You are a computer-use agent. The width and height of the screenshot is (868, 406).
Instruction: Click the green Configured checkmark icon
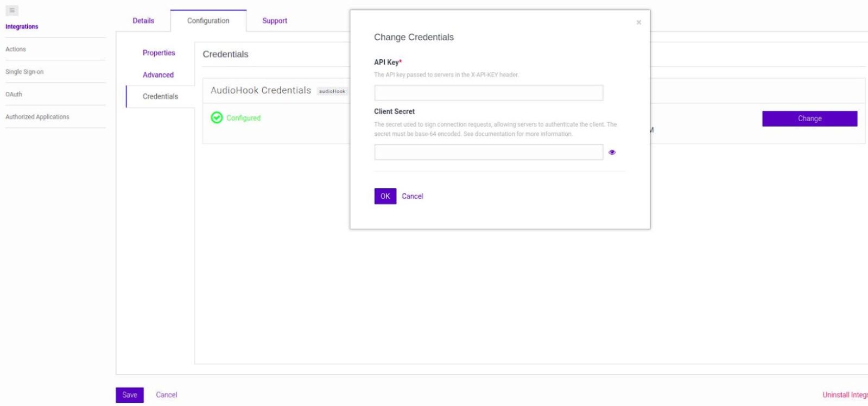217,118
